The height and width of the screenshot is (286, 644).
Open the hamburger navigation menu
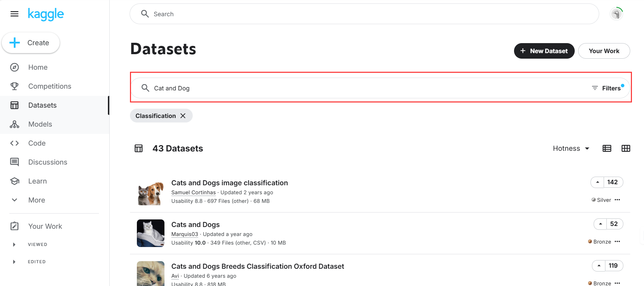click(14, 14)
